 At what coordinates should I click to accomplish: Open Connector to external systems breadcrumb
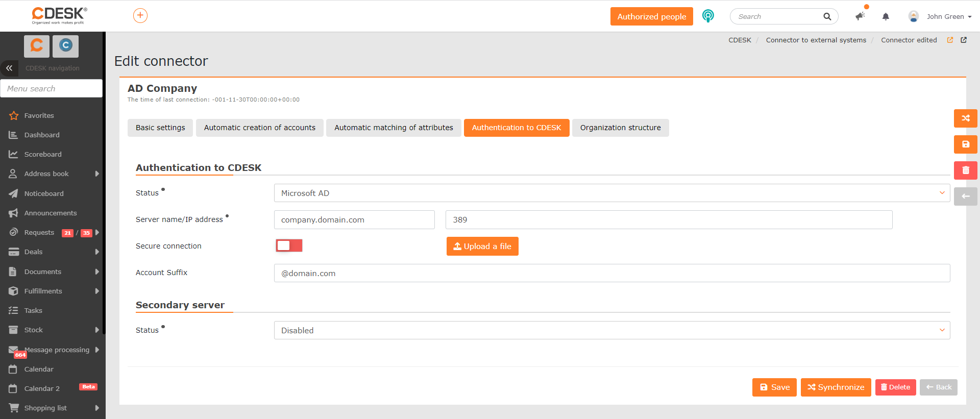pos(816,40)
